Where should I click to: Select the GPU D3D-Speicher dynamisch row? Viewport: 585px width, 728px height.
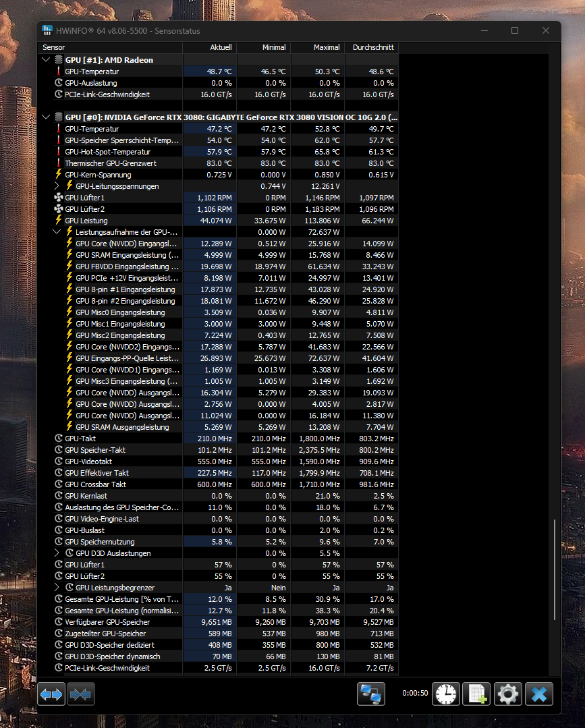pos(218,656)
